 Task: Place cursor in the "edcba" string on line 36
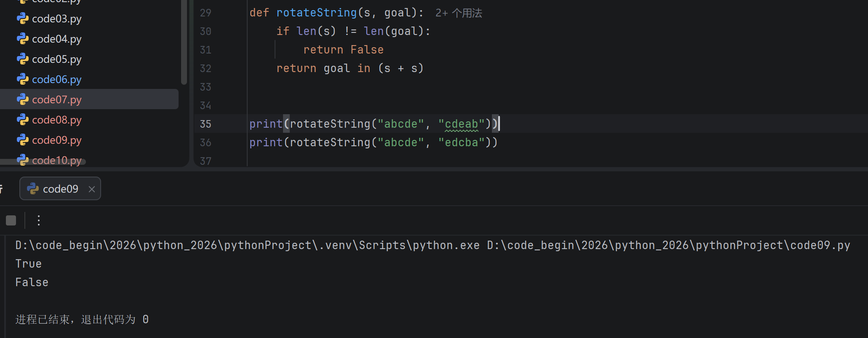pyautogui.click(x=462, y=142)
